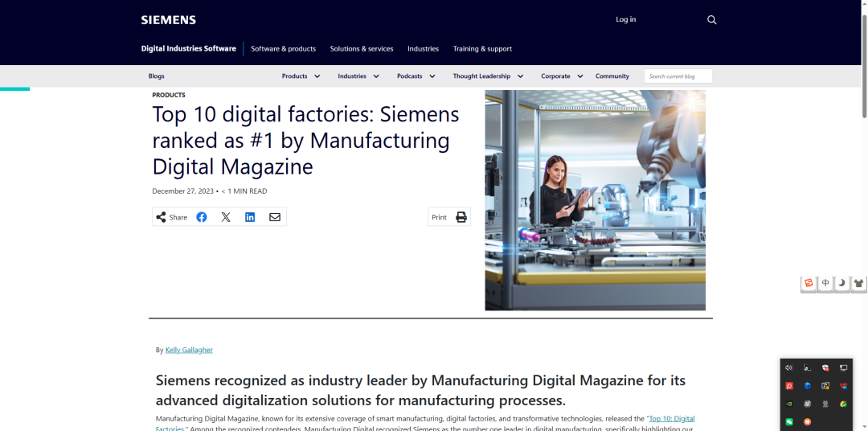Click the Share node icon

click(161, 217)
